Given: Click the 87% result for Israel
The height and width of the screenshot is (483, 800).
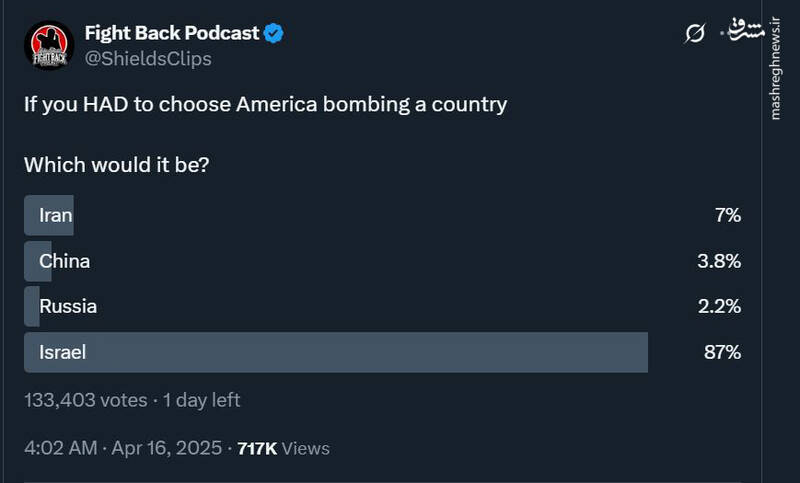Looking at the screenshot, I should (x=722, y=351).
